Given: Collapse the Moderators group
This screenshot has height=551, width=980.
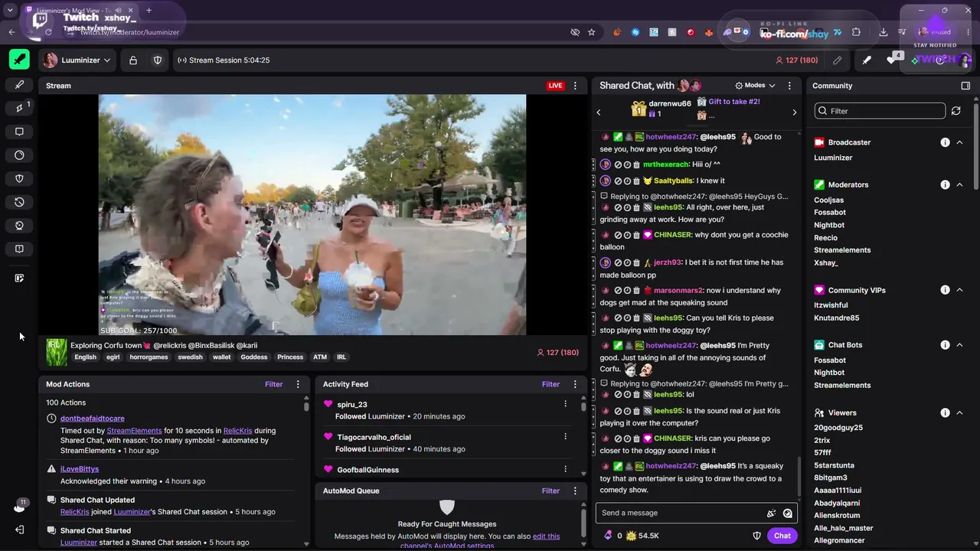Looking at the screenshot, I should pos(959,184).
